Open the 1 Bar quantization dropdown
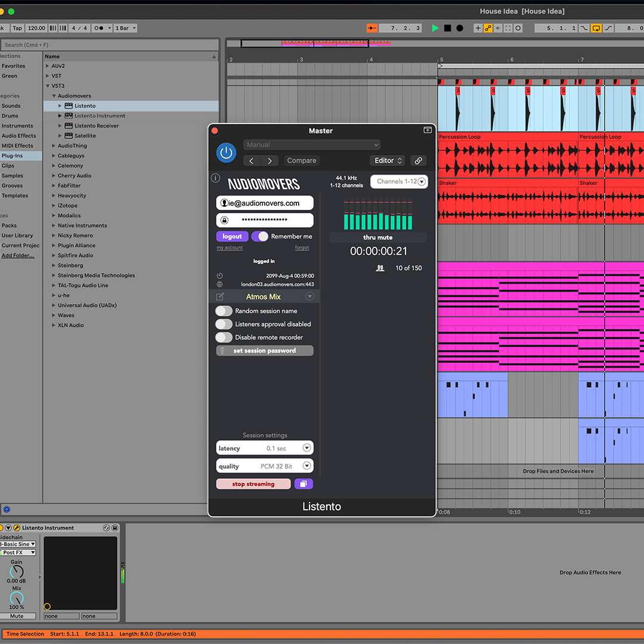Screen dimensions: 644x644 (x=126, y=28)
